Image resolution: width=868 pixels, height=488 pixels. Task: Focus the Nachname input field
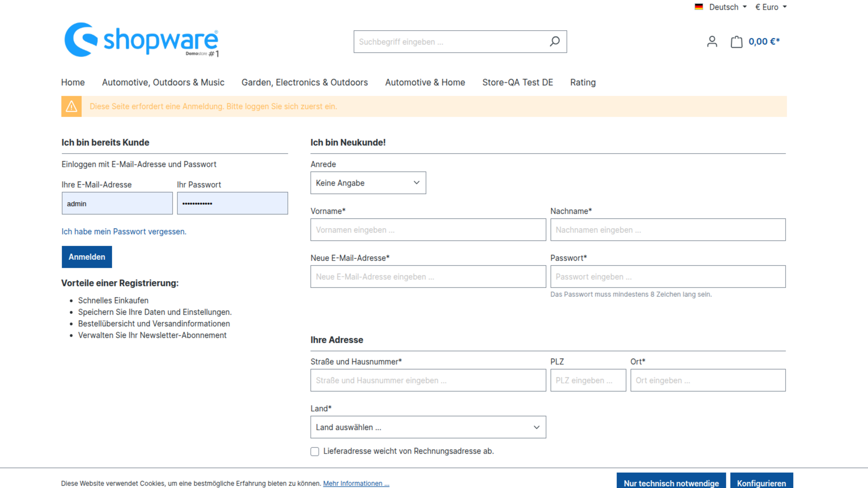668,230
